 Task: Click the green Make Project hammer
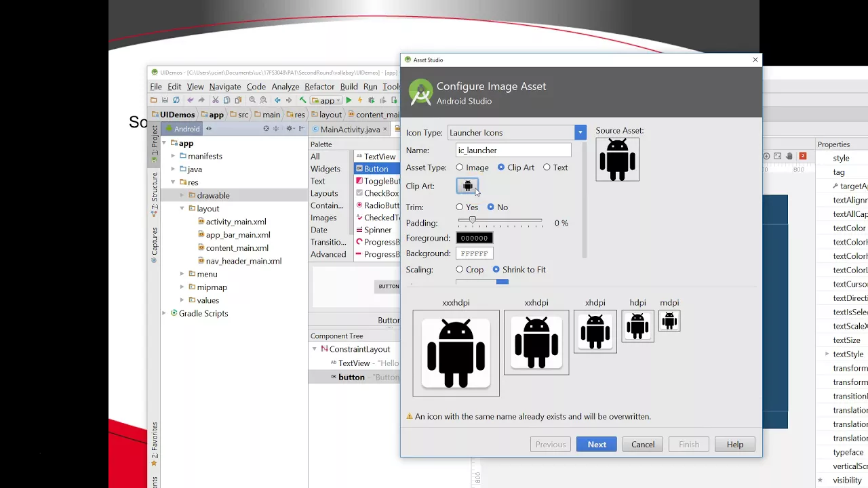pos(303,100)
